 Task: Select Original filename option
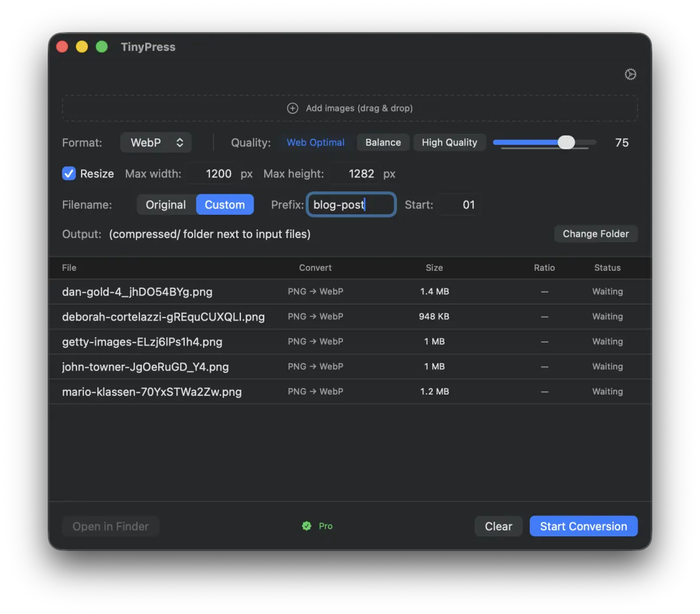click(166, 205)
